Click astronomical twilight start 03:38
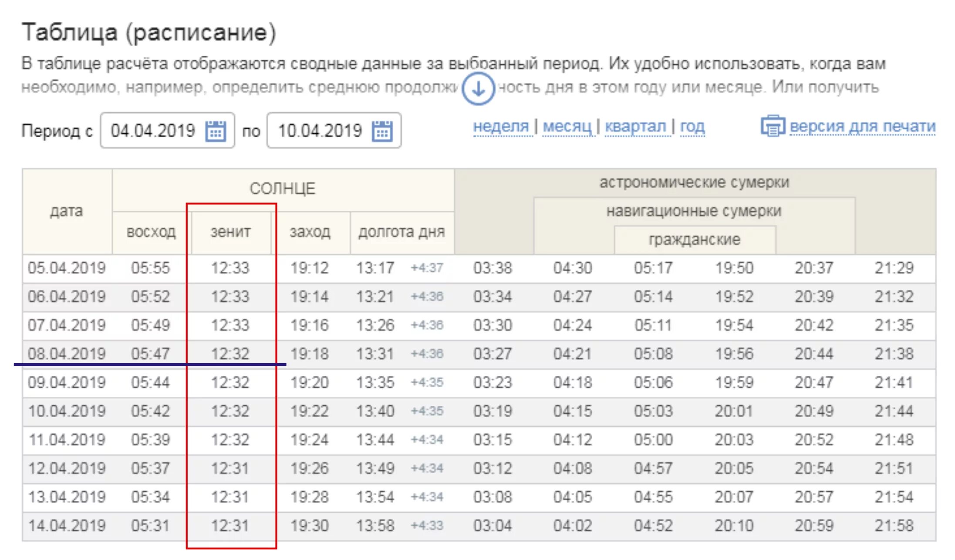Screen dimensions: 955x560 point(493,268)
